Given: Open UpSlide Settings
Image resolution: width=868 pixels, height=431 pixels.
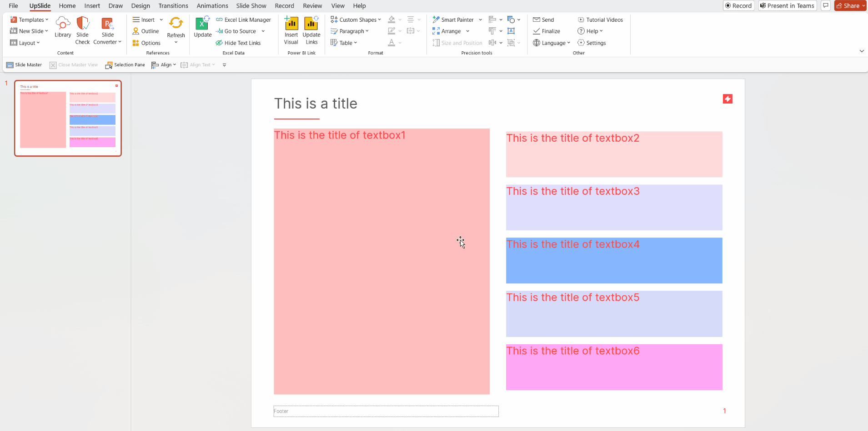Looking at the screenshot, I should [592, 43].
